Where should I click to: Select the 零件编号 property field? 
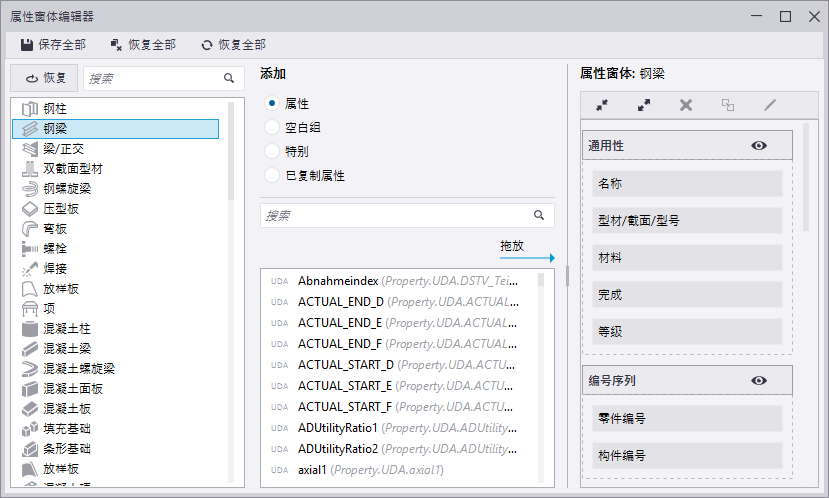tap(687, 419)
